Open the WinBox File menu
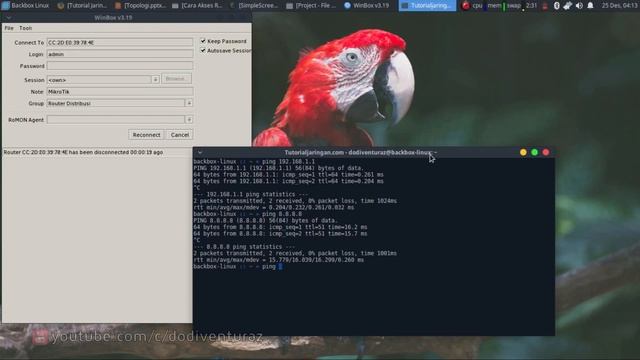Viewport: 640px width, 360px height. click(x=9, y=28)
